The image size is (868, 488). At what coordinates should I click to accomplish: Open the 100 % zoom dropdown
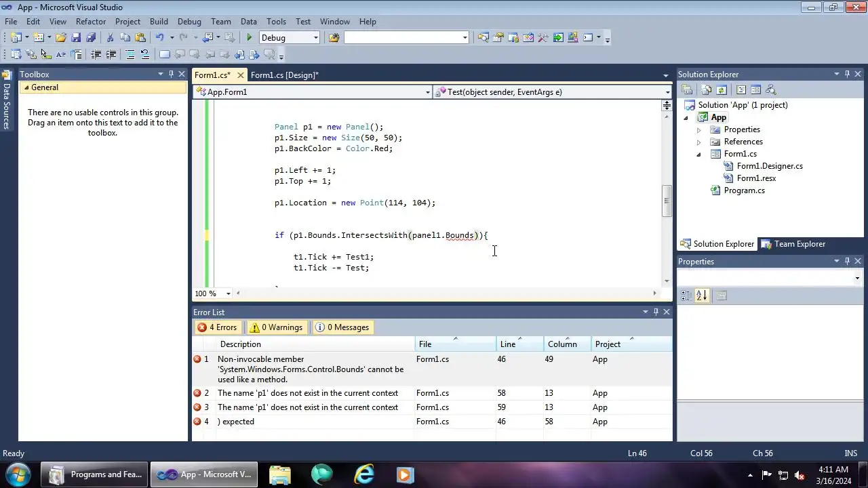coord(228,293)
